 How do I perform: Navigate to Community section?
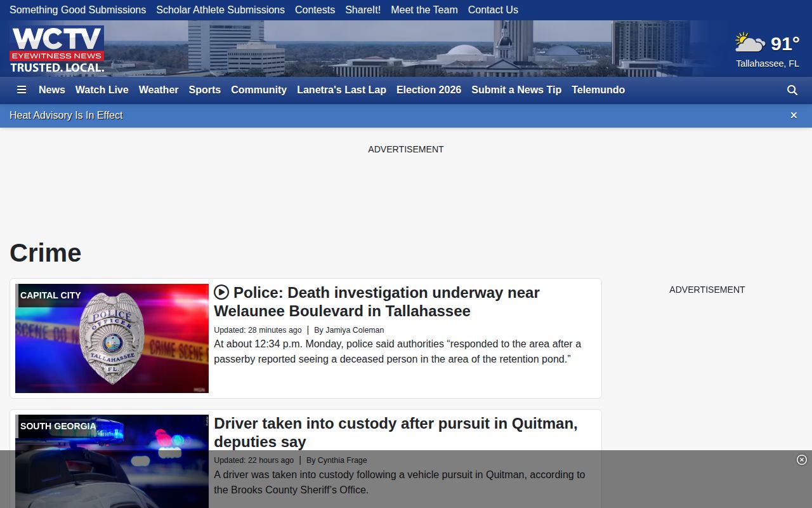[259, 90]
